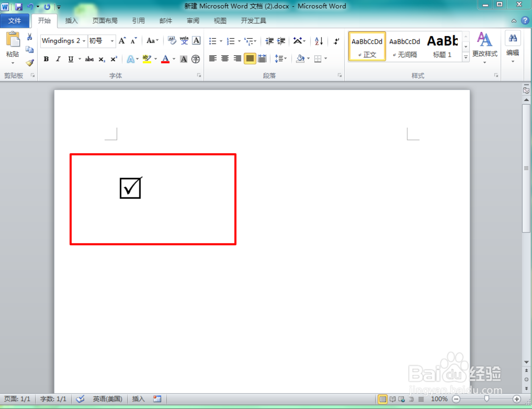Open the Paragraph dialog launcher
The height and width of the screenshot is (409, 532).
pos(339,76)
